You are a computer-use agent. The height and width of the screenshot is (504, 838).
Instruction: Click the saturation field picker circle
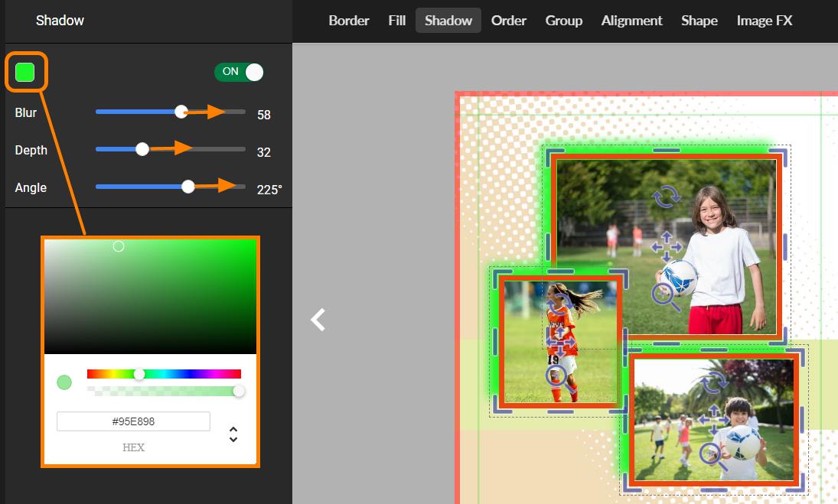[x=119, y=246]
